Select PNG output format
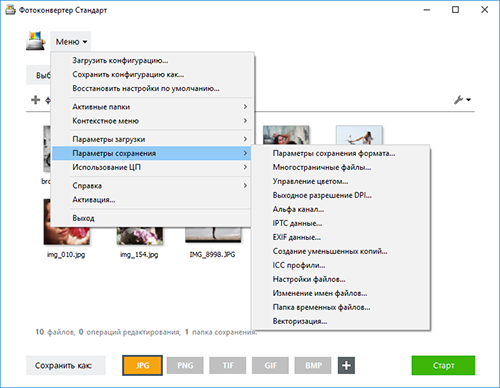This screenshot has height=388, width=500. click(x=185, y=365)
